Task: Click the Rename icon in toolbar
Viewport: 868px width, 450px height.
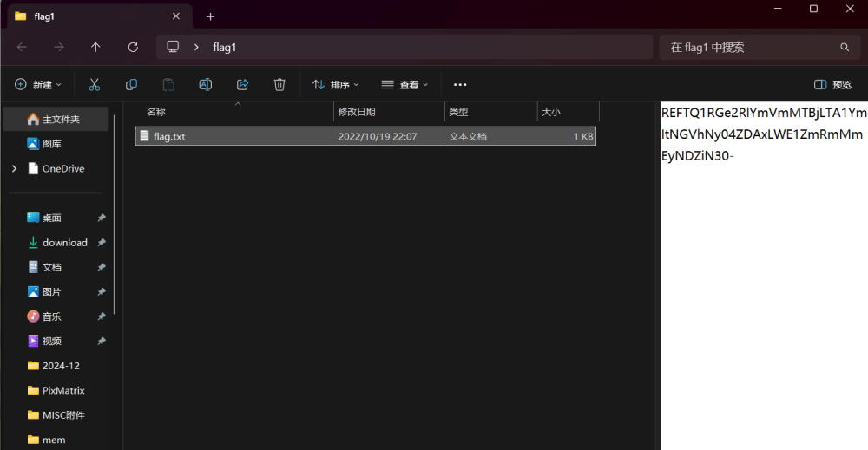Action: (x=206, y=85)
